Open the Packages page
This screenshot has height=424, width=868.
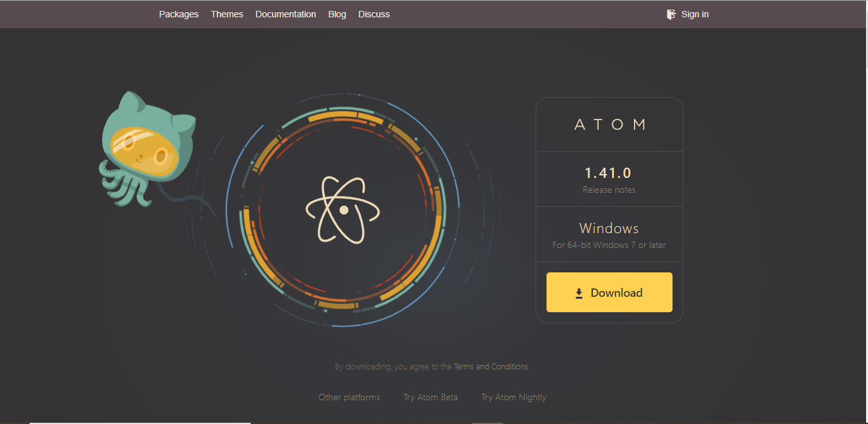pos(179,14)
